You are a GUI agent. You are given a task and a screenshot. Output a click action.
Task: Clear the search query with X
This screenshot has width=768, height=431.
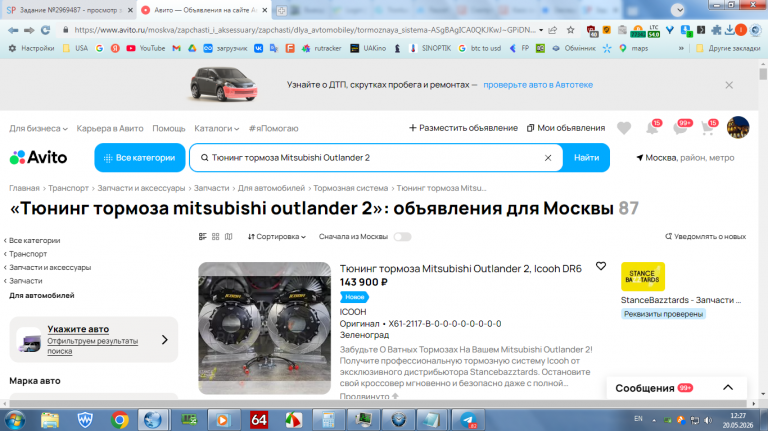pos(548,158)
